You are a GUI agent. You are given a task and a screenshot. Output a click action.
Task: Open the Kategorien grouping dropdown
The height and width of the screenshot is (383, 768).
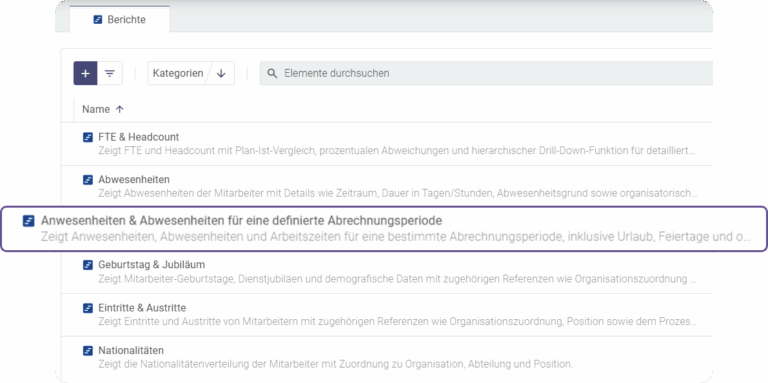pos(178,73)
